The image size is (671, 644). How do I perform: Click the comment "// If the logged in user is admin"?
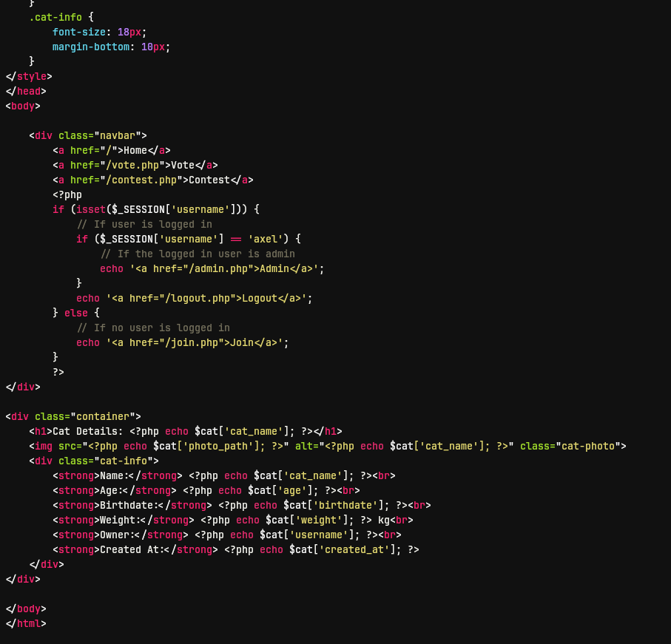198,254
